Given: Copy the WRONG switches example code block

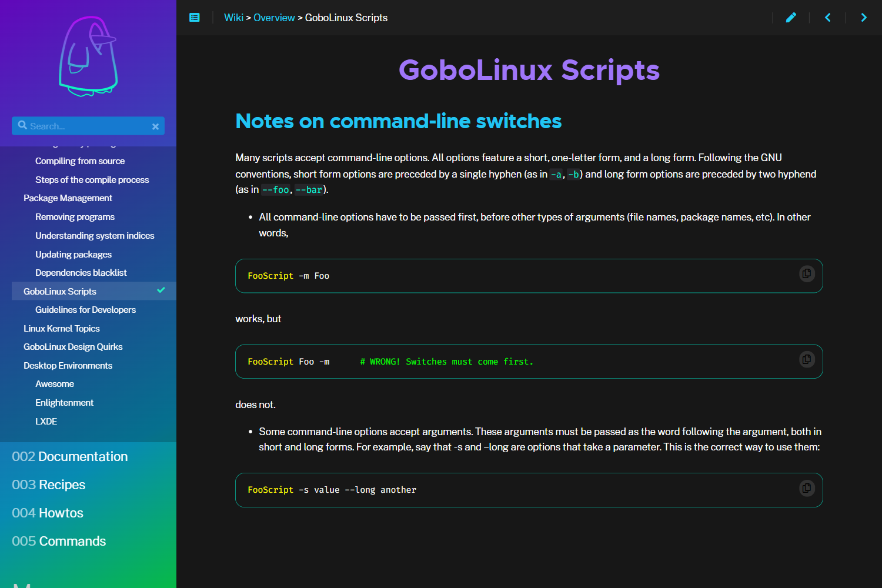Looking at the screenshot, I should point(806,359).
